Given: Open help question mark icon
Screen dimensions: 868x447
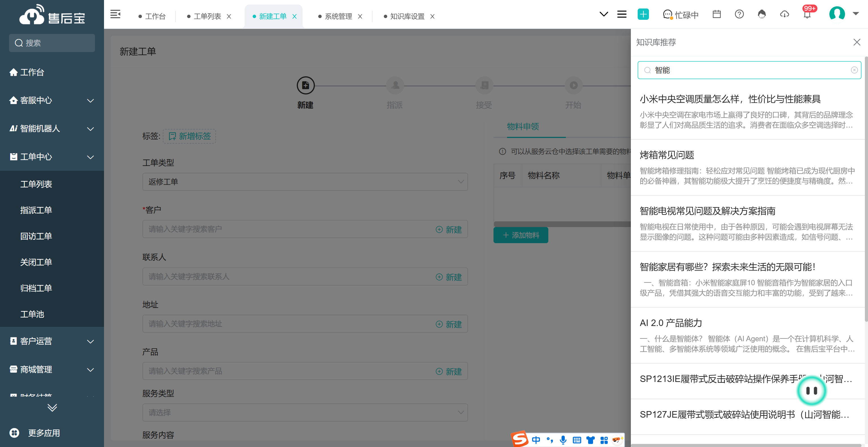Looking at the screenshot, I should pyautogui.click(x=739, y=14).
